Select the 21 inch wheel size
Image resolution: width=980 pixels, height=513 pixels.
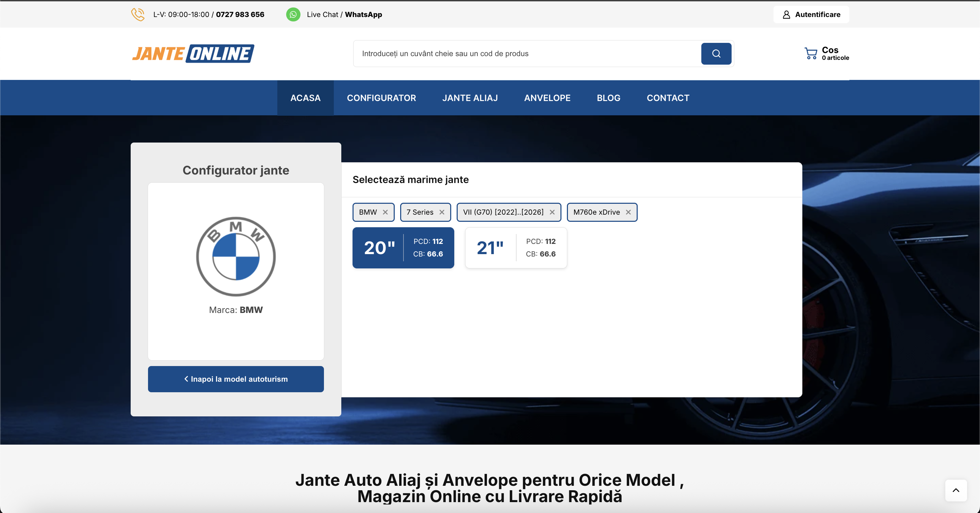click(x=516, y=248)
